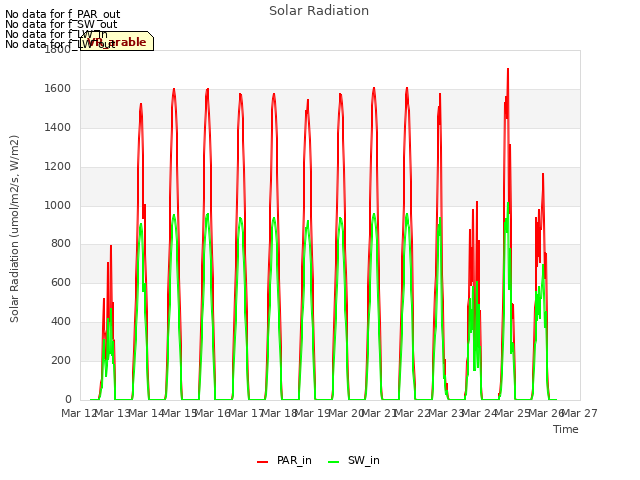640x480 pixels.
Task: Click the Mar 21 x-axis tick label
Action: [380, 413]
